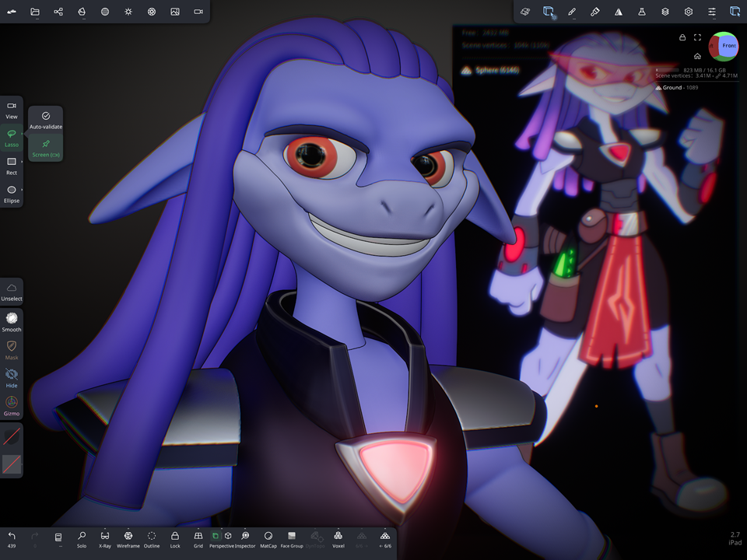Select the Gizmo tool
The height and width of the screenshot is (560, 747).
pos(12,406)
